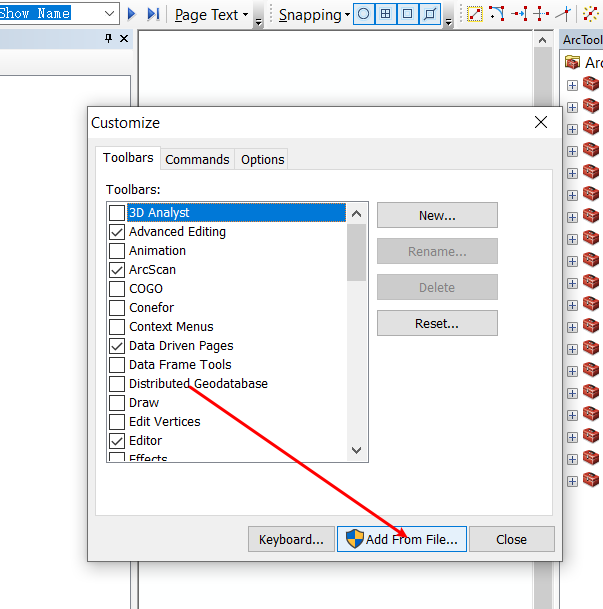The width and height of the screenshot is (603, 609).
Task: Open the Show Name combo box dropdown
Action: click(x=109, y=14)
